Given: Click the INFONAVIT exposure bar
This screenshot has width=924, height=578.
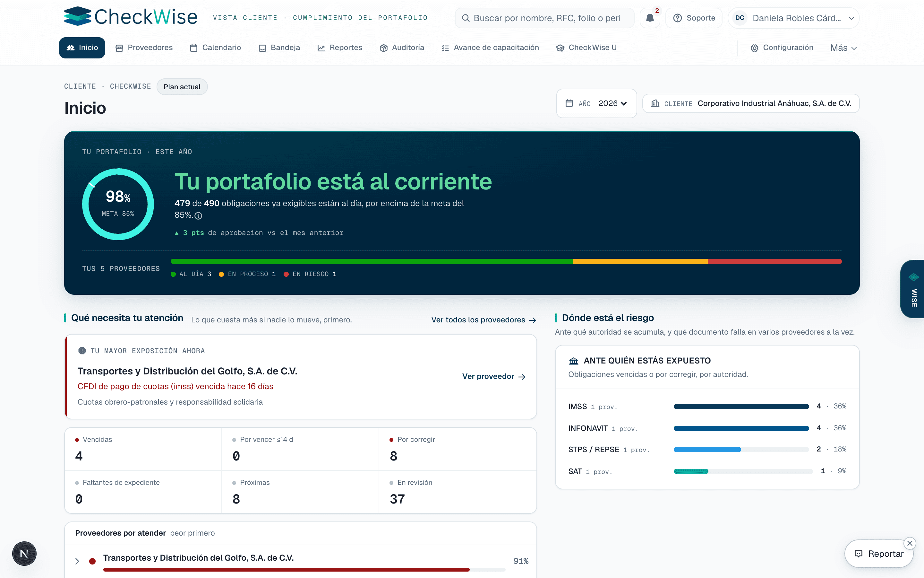Looking at the screenshot, I should point(741,428).
